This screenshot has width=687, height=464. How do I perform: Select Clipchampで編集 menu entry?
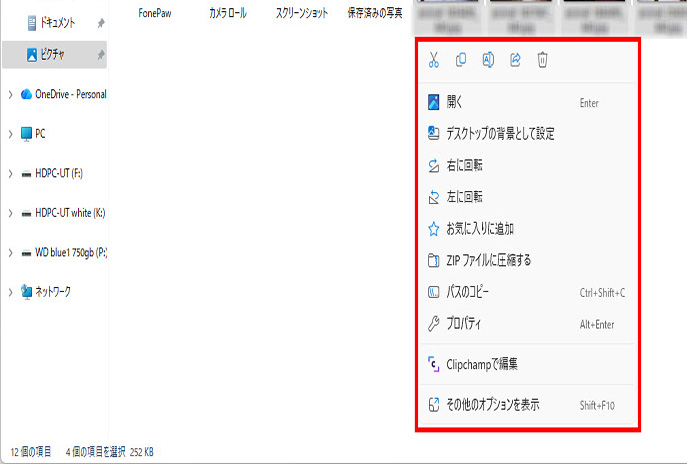tap(482, 364)
